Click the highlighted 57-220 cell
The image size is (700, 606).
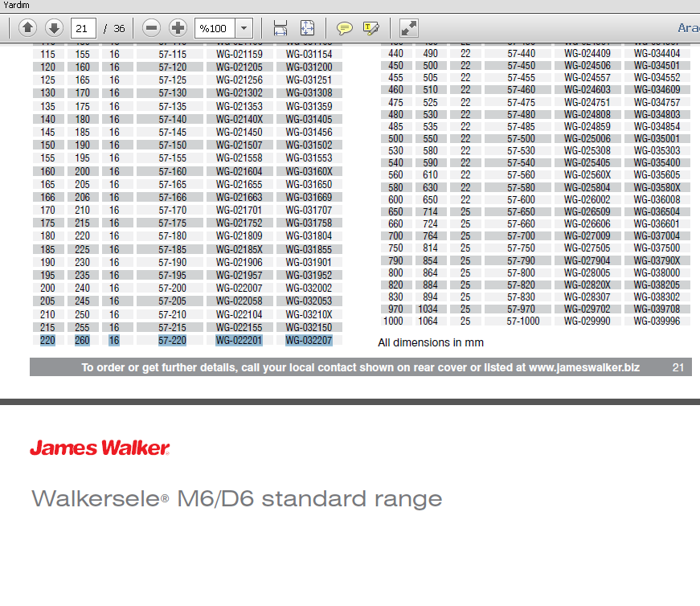pyautogui.click(x=172, y=340)
